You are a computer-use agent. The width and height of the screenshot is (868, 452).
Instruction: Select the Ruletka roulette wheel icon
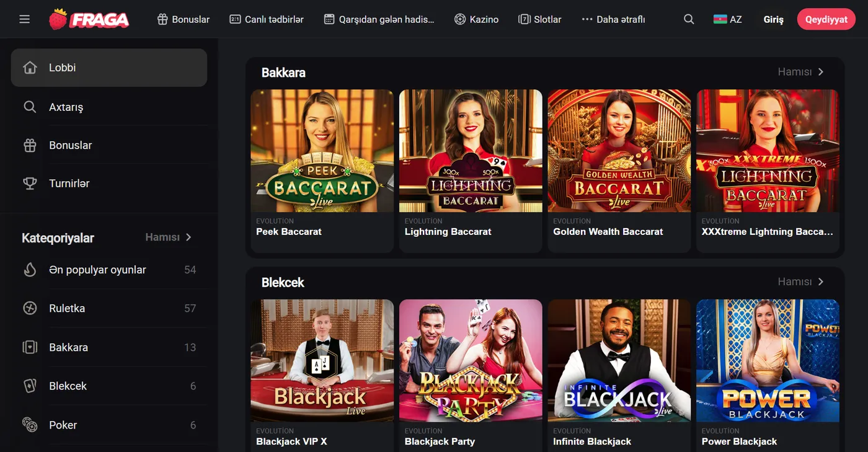[30, 308]
